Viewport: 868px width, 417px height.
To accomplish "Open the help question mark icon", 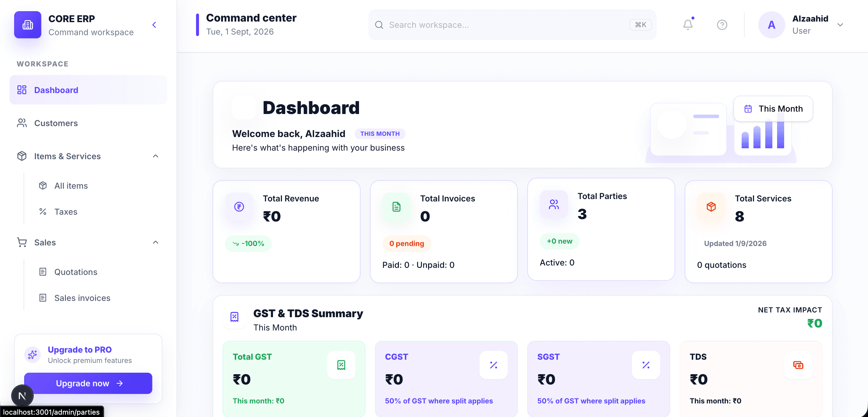I will click(722, 25).
